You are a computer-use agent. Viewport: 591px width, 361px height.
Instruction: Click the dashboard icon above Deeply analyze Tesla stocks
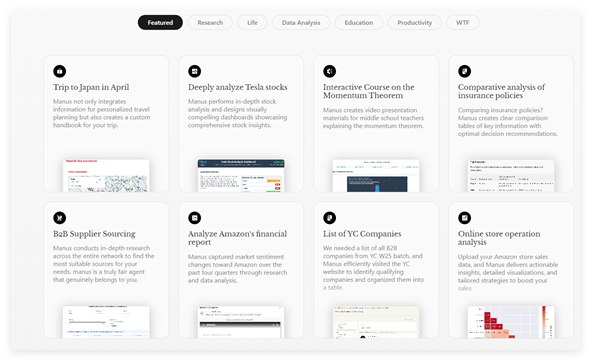194,71
